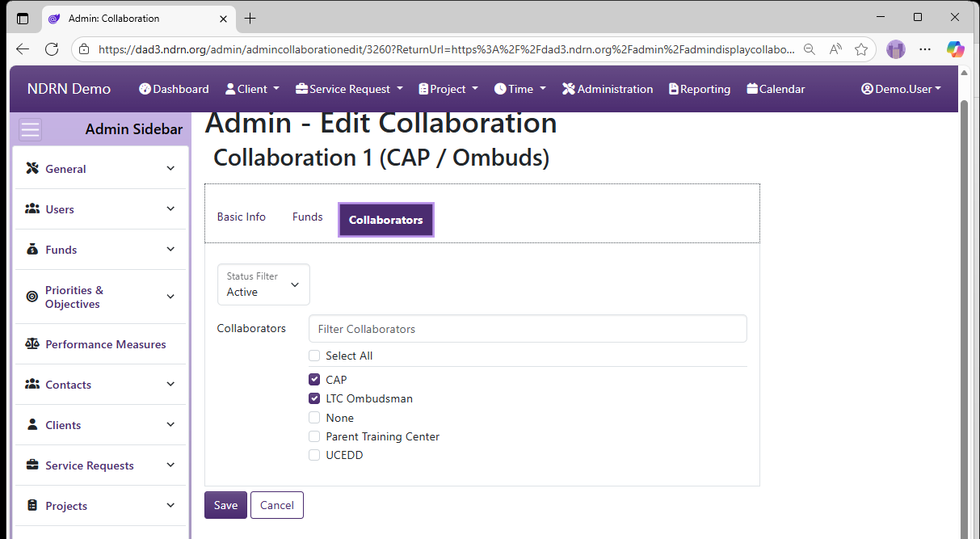Click the browser address bar URL
The height and width of the screenshot is (539, 980).
(x=446, y=49)
